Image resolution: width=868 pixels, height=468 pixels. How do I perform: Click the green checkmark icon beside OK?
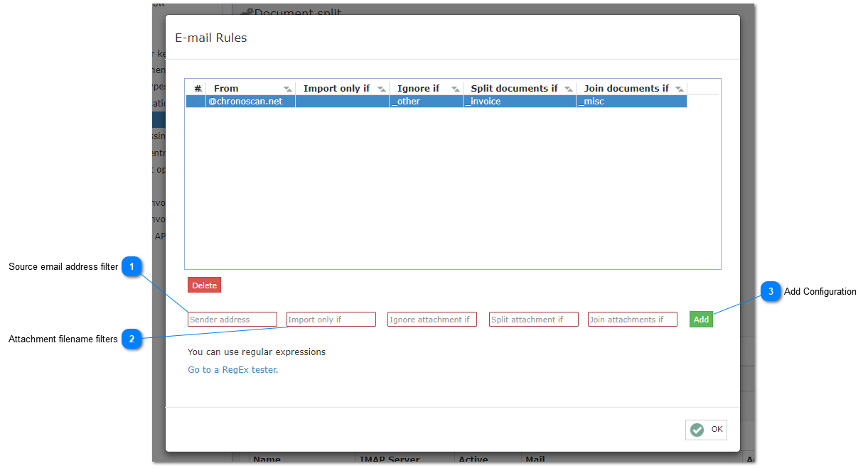(696, 430)
